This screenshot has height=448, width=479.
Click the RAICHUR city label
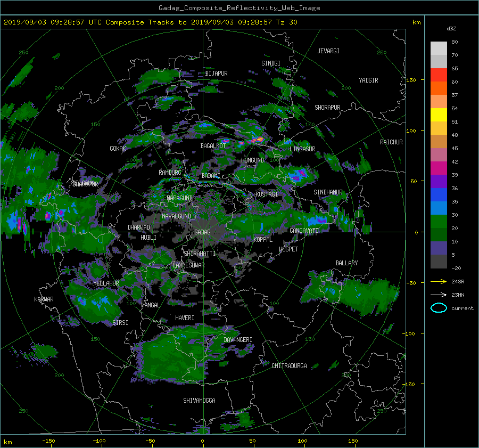coord(391,142)
